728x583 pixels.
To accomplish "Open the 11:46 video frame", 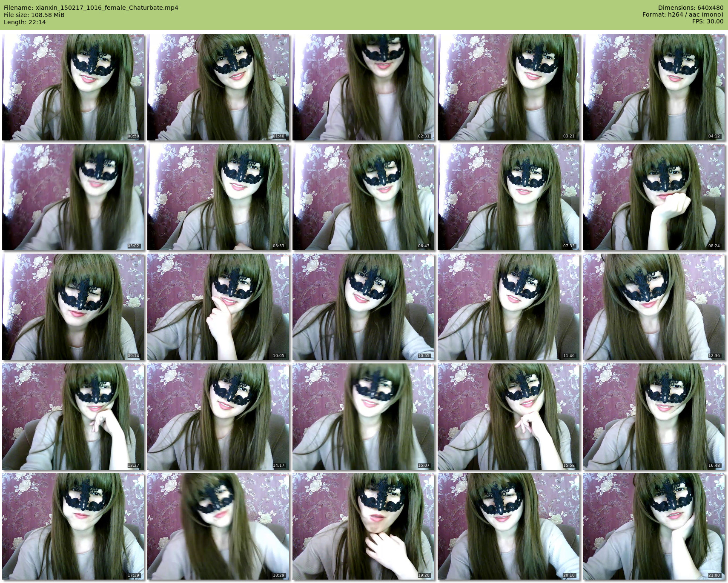I will tap(509, 307).
